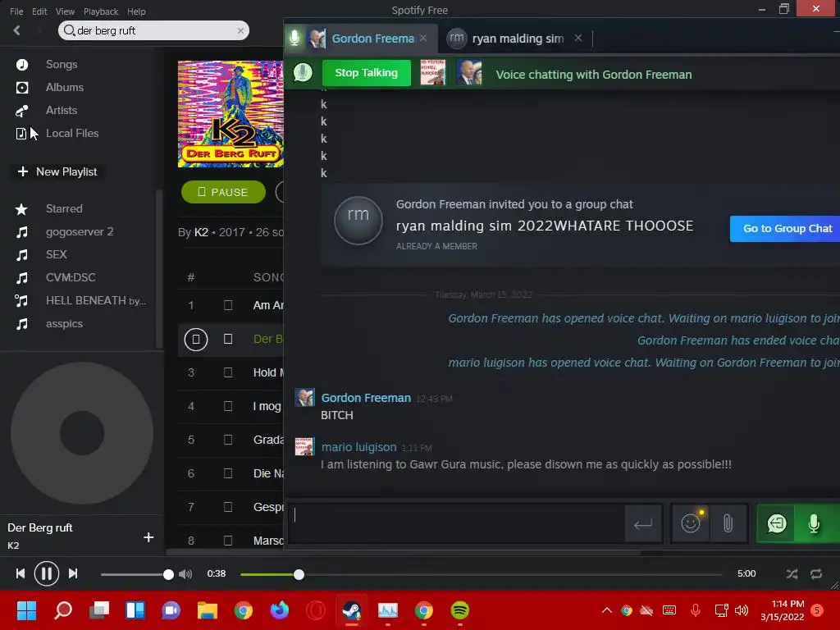Toggle shuffle playback
The width and height of the screenshot is (840, 630).
coord(792,574)
